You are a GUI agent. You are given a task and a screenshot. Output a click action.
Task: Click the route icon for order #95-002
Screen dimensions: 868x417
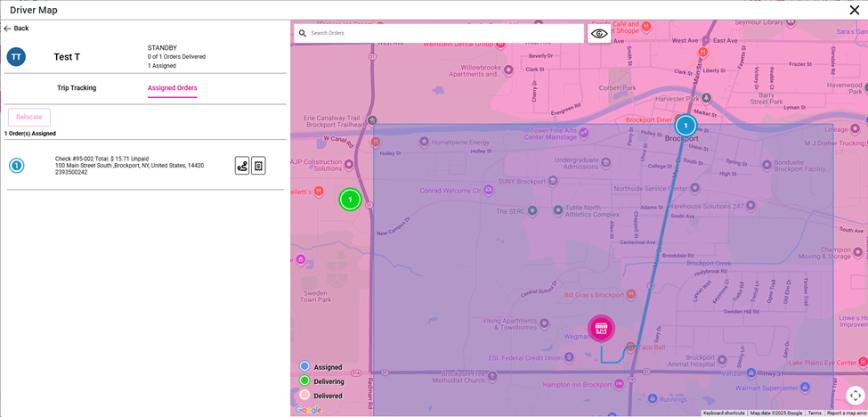[x=242, y=166]
